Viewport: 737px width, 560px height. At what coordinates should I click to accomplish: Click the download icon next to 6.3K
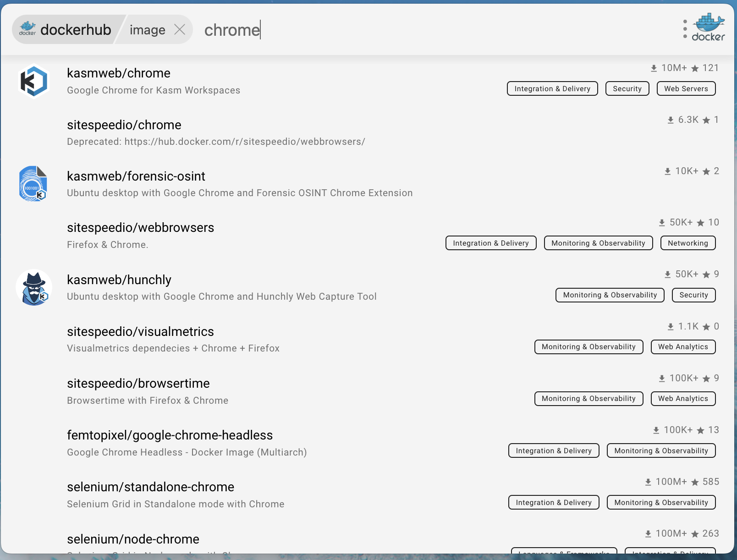(671, 120)
